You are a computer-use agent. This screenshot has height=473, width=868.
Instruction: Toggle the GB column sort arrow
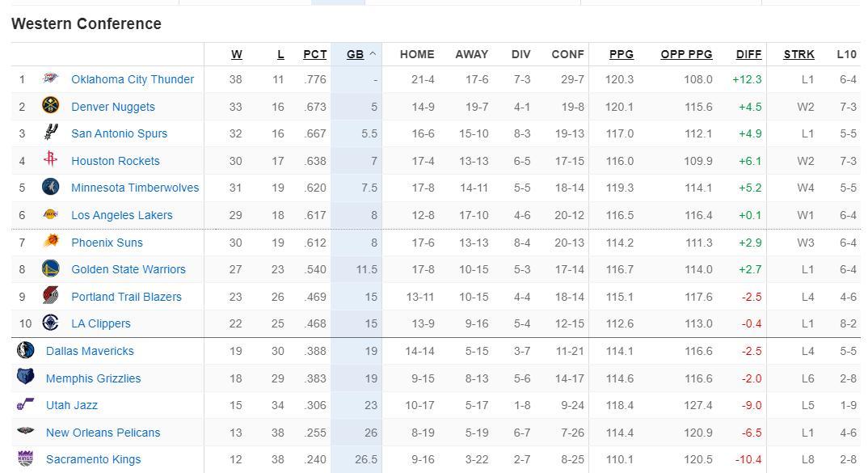[x=373, y=54]
